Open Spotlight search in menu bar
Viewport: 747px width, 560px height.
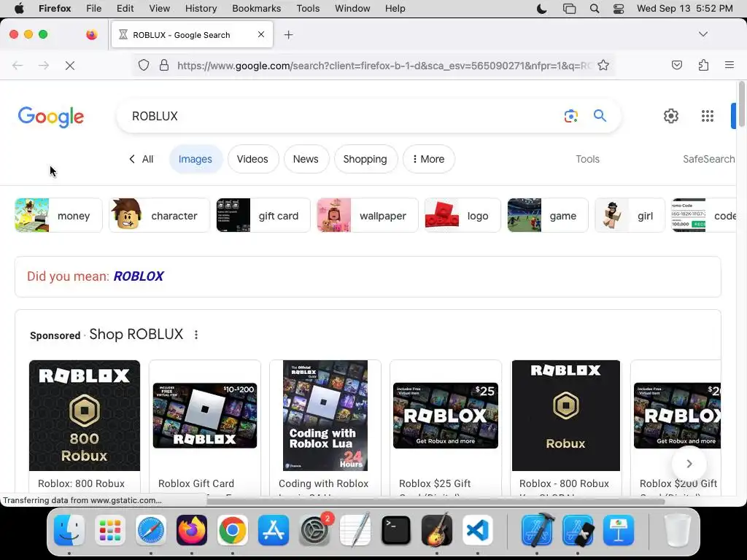coord(594,8)
